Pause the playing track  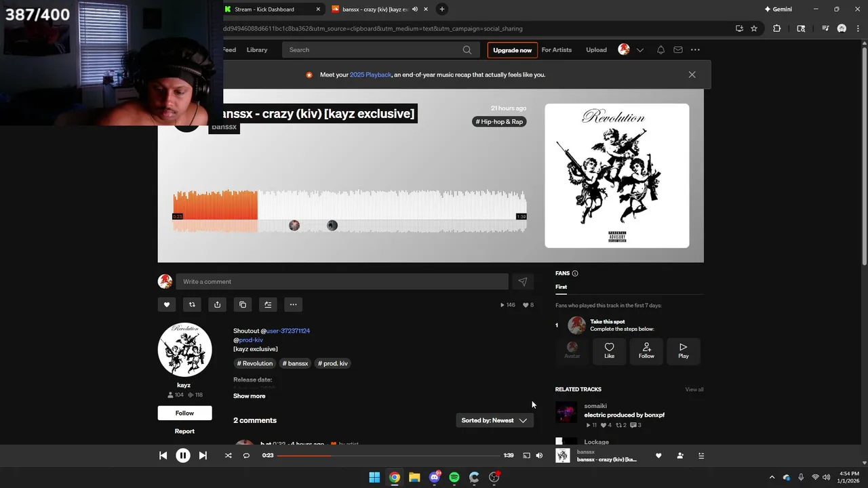pyautogui.click(x=183, y=455)
